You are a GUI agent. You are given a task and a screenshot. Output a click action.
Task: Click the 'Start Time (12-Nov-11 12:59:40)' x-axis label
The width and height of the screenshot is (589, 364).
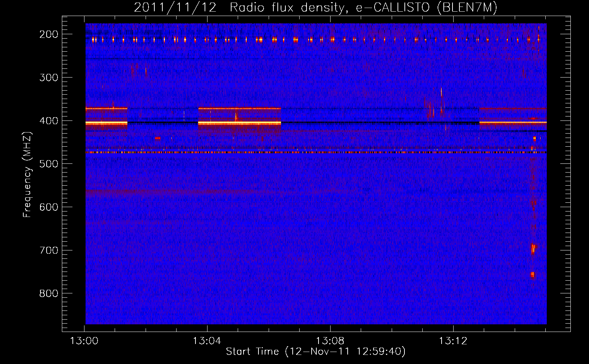pyautogui.click(x=316, y=352)
